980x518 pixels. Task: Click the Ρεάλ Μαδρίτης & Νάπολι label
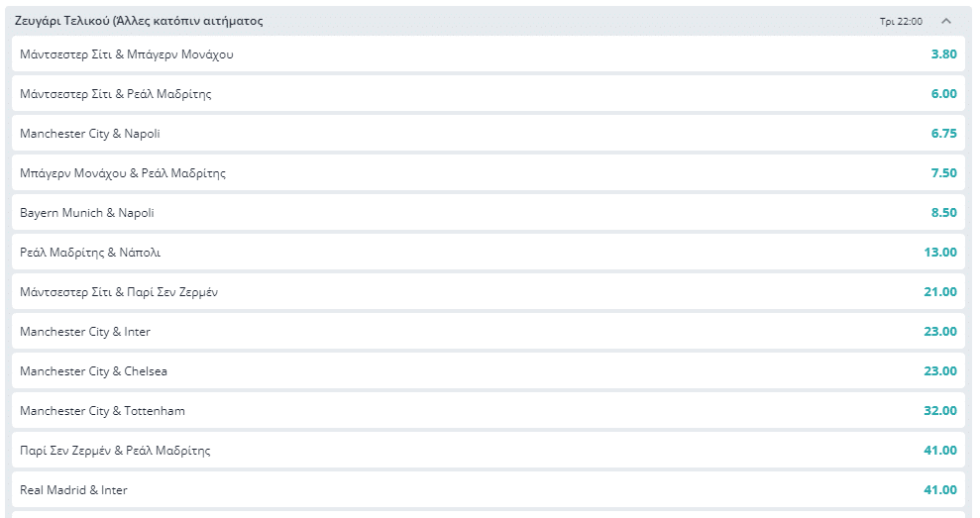[x=90, y=253]
